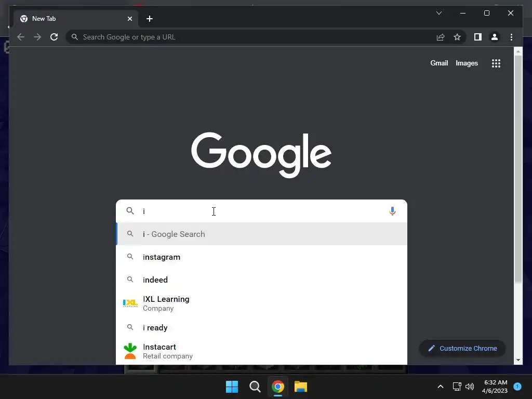Click the IXL Learning logo thumbnail

coord(130,303)
